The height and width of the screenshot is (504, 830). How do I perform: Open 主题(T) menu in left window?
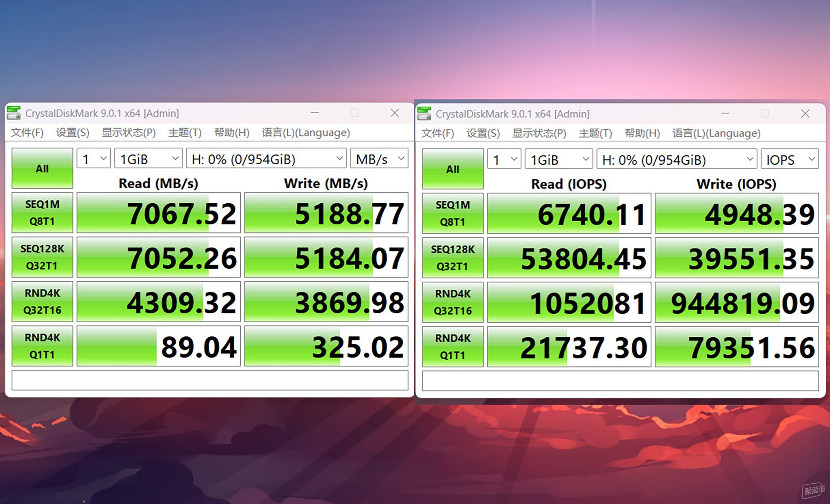[x=185, y=133]
